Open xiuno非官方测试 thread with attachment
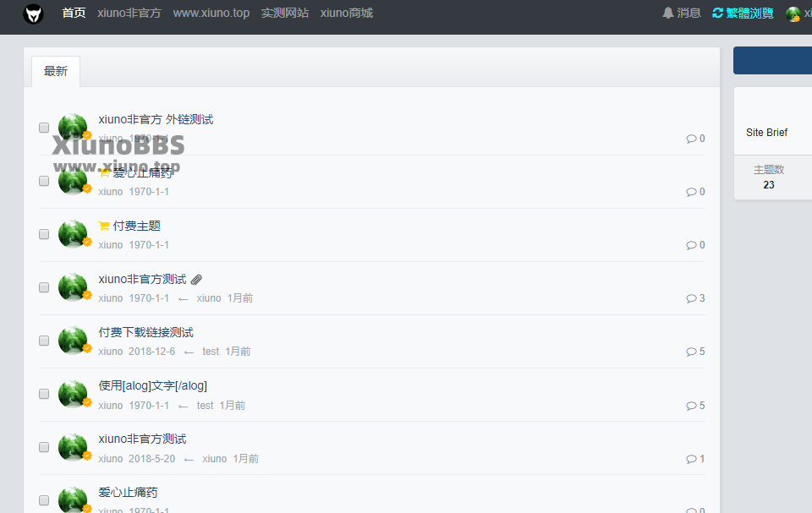This screenshot has width=812, height=513. (x=142, y=280)
